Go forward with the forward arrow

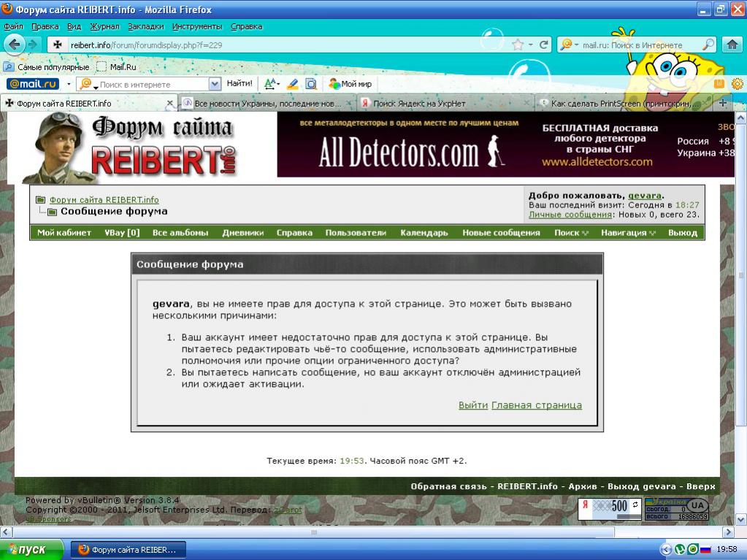click(x=32, y=45)
